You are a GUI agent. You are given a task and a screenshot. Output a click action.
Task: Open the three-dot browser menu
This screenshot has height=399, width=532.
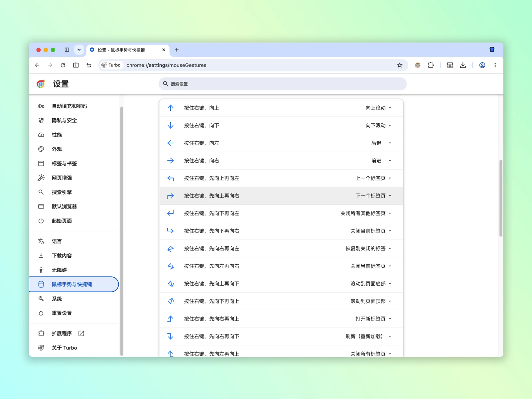click(495, 65)
